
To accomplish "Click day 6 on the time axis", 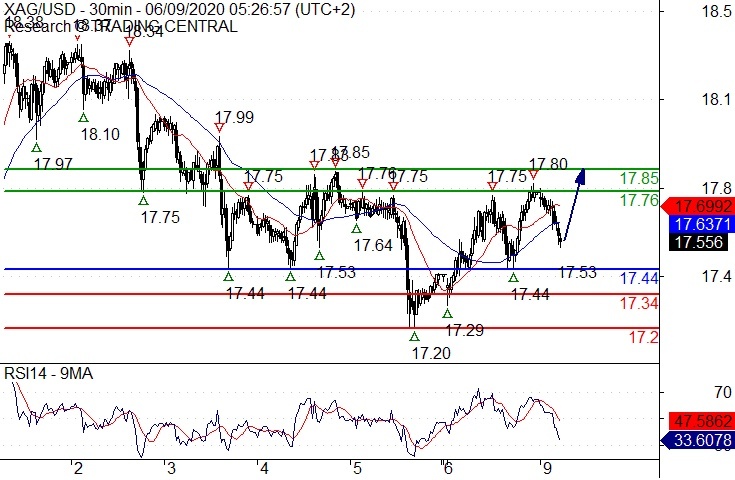I will [x=448, y=468].
